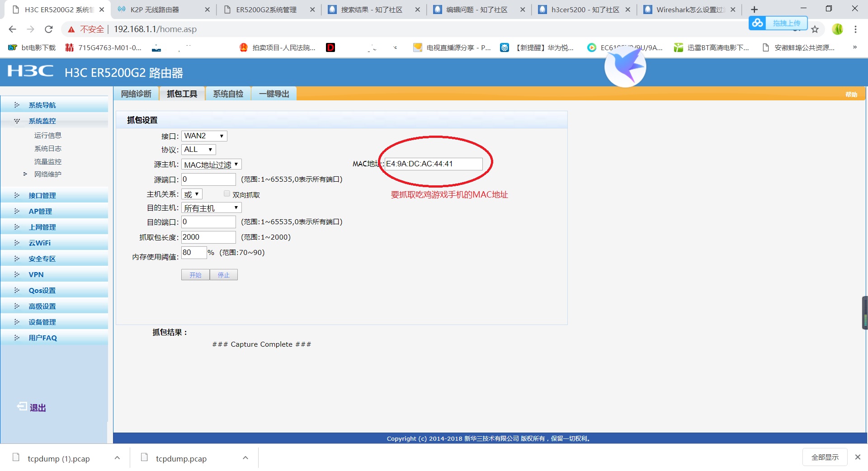
Task: Stop capture with the 停止 button
Action: pyautogui.click(x=224, y=275)
